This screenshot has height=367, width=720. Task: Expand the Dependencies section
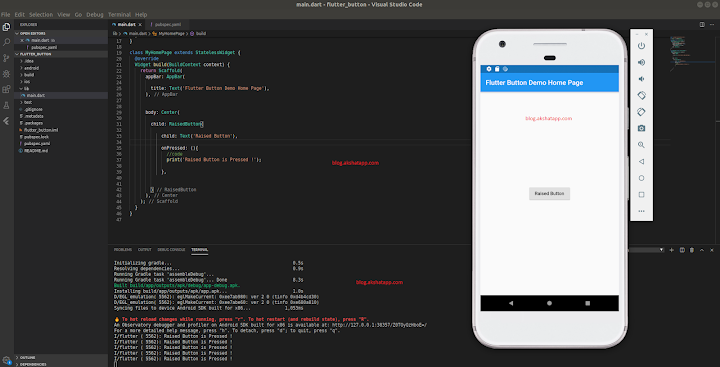click(61, 364)
